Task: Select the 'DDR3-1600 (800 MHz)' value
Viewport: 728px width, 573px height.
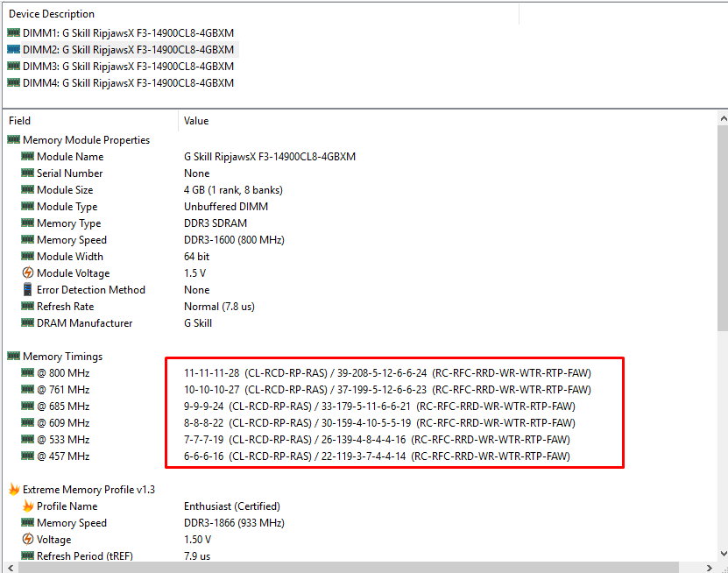Action: (234, 240)
